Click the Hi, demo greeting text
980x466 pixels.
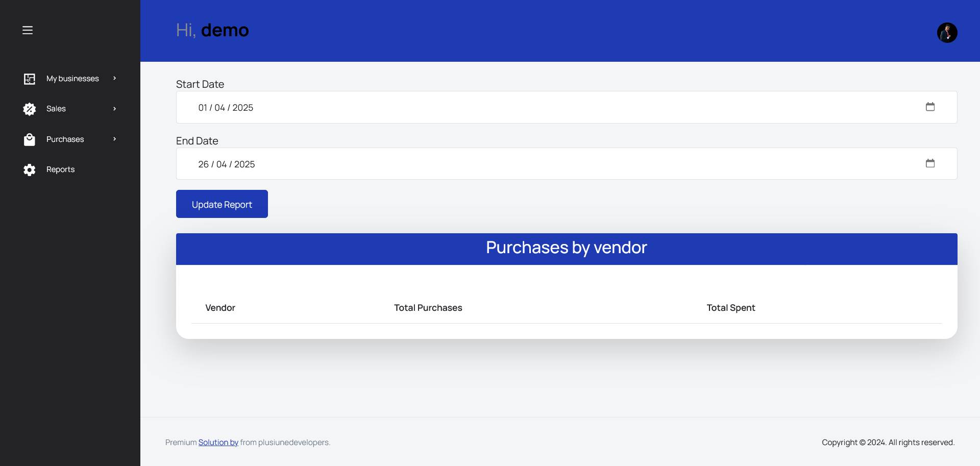coord(212,30)
